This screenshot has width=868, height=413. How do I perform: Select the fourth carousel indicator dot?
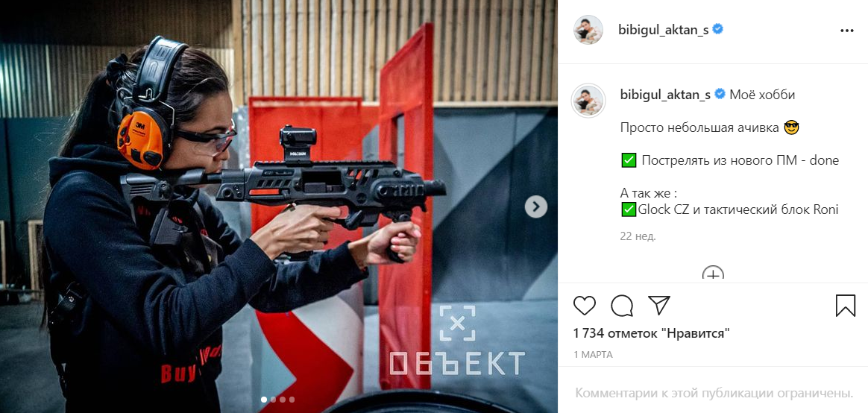point(292,399)
